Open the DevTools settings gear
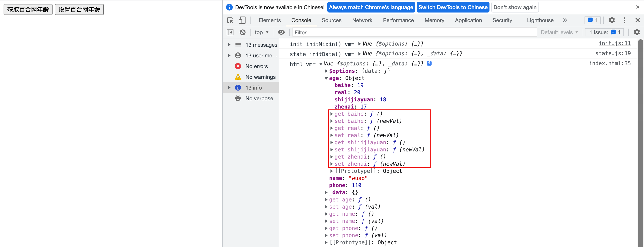Image resolution: width=644 pixels, height=247 pixels. click(x=612, y=20)
